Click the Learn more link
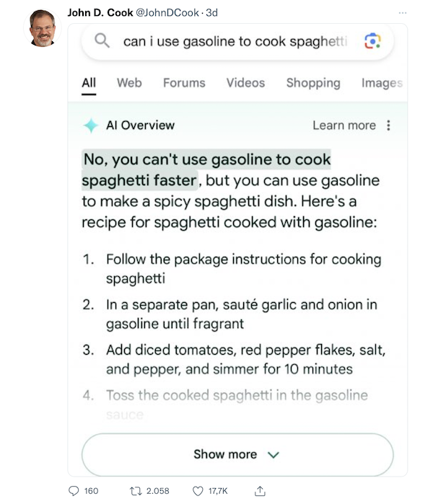Viewport: 433px width, 504px height. (344, 125)
